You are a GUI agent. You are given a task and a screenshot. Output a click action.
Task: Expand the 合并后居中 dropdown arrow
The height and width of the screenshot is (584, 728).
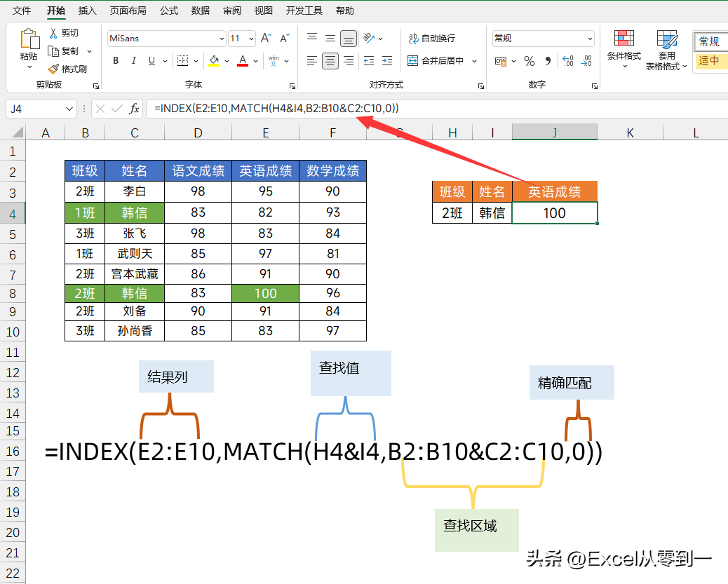(x=474, y=61)
